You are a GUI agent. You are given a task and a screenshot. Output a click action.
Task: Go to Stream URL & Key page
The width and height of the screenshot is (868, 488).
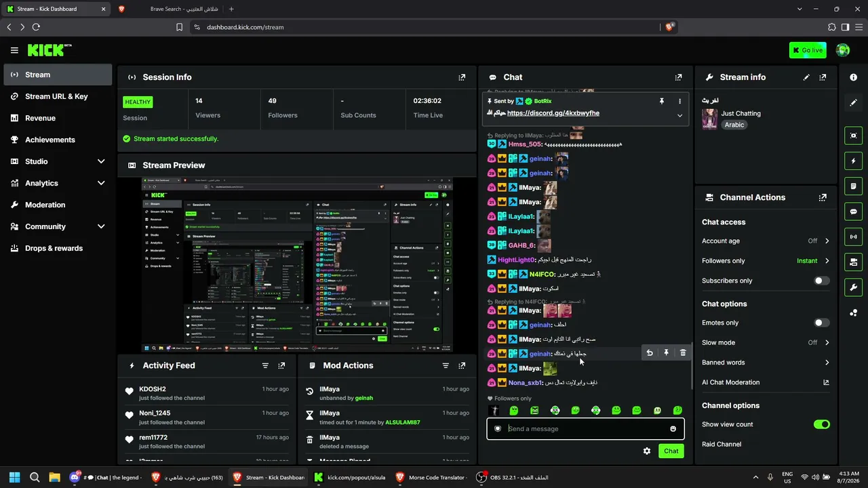58,96
